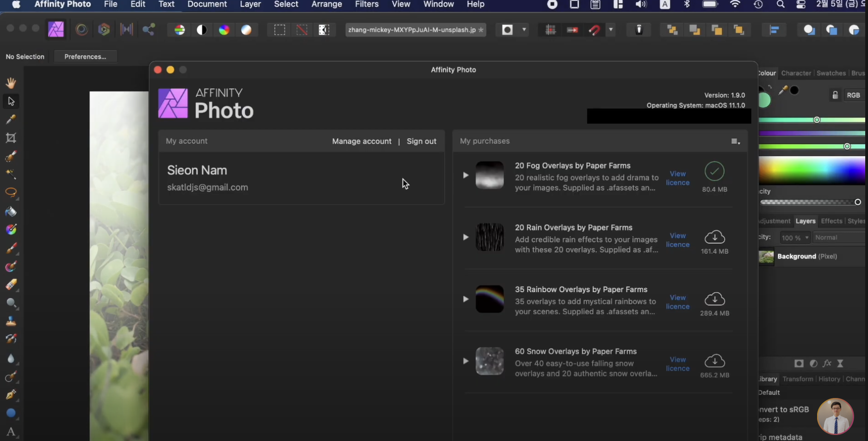Switch to the Swatches tab
This screenshot has width=868, height=441.
coord(831,73)
